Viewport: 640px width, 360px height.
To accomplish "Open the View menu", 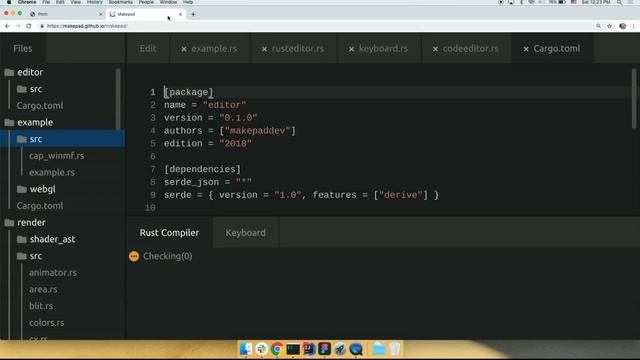I will (x=76, y=2).
